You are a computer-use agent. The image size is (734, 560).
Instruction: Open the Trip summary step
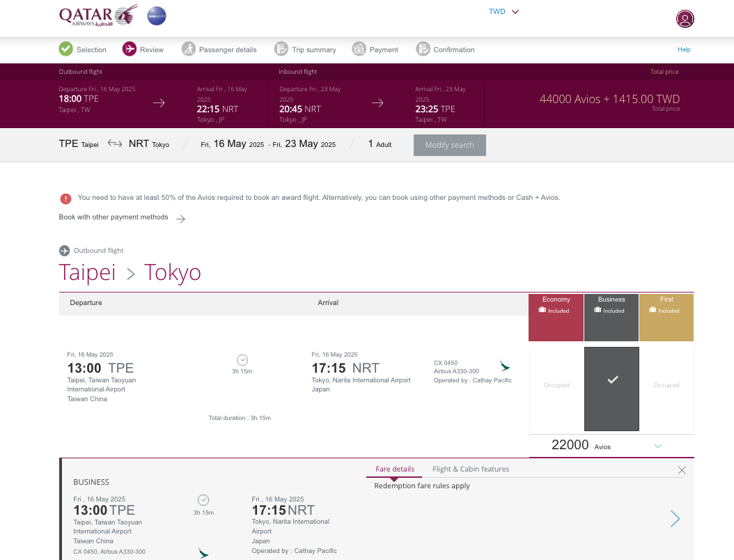[313, 49]
